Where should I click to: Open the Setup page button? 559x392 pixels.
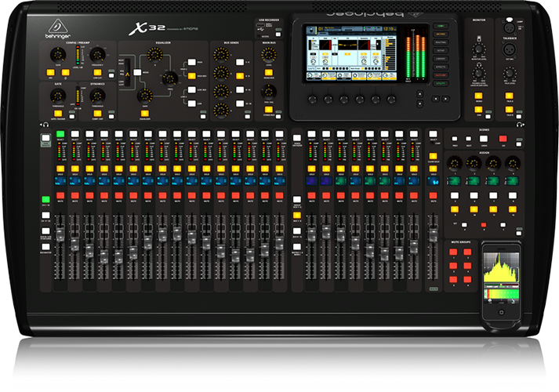click(441, 51)
